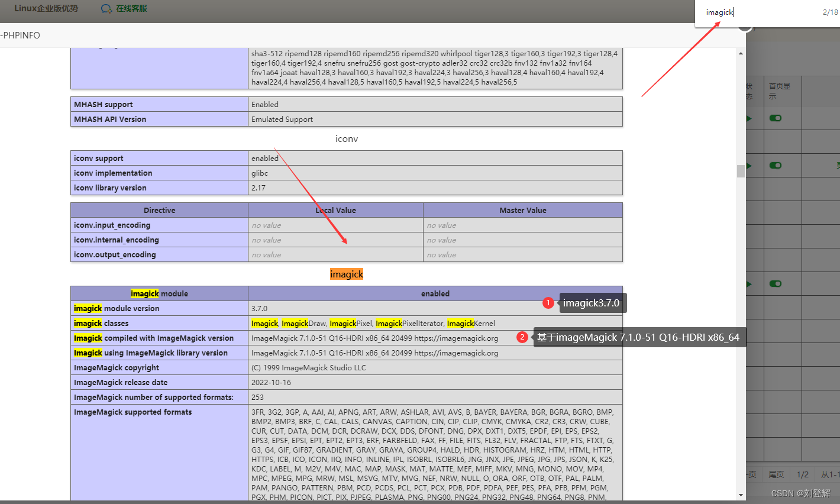Click the highlighted orange imagick section header
The height and width of the screenshot is (504, 840).
click(346, 274)
